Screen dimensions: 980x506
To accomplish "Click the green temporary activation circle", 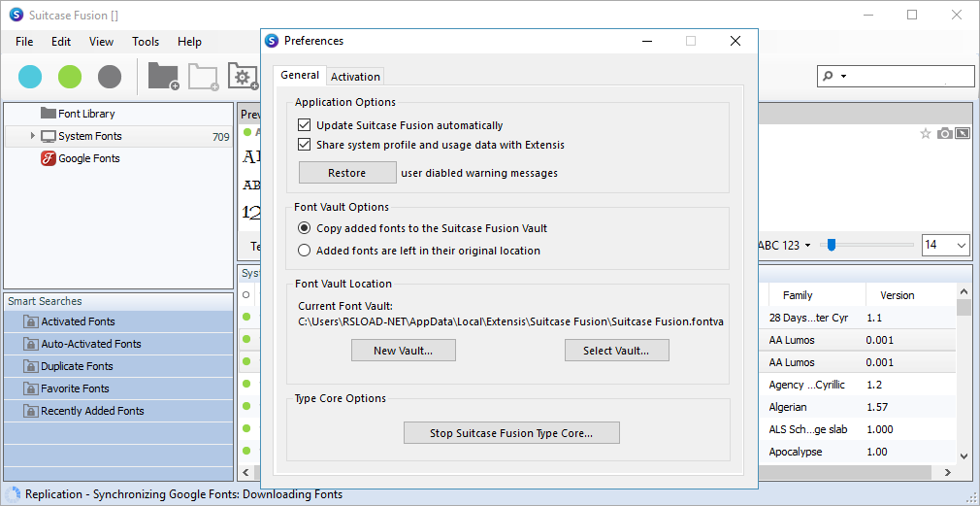I will 70,77.
